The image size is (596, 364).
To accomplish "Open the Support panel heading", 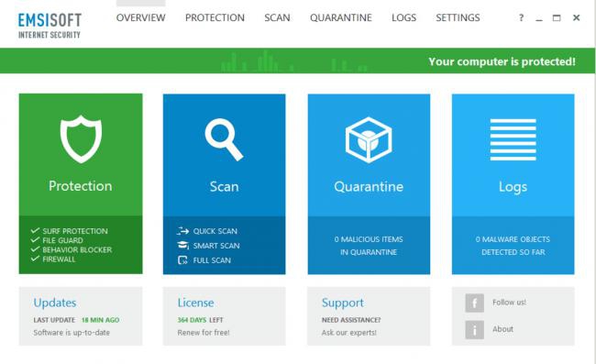I will [x=343, y=303].
